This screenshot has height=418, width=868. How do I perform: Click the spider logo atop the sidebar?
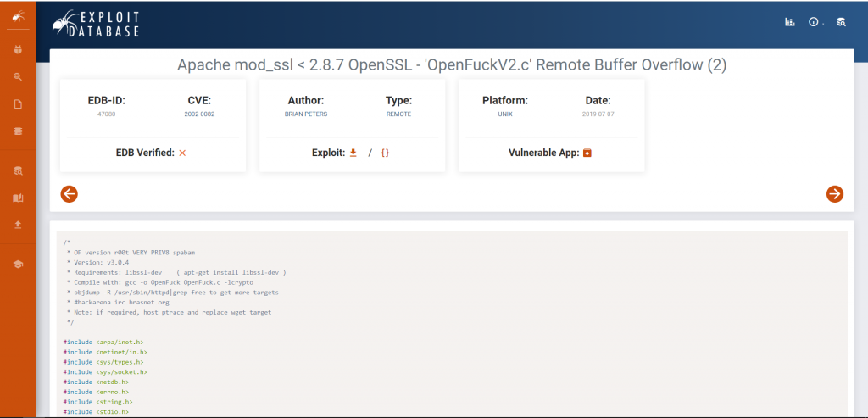pos(19,18)
